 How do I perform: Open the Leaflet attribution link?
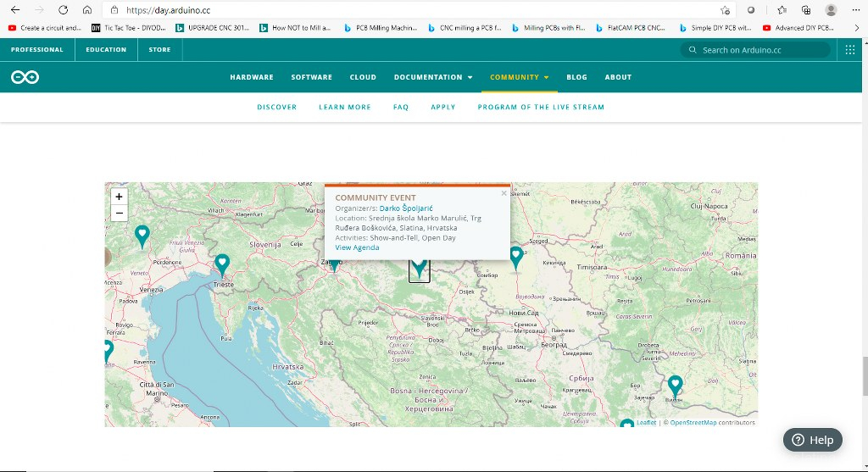coord(646,422)
